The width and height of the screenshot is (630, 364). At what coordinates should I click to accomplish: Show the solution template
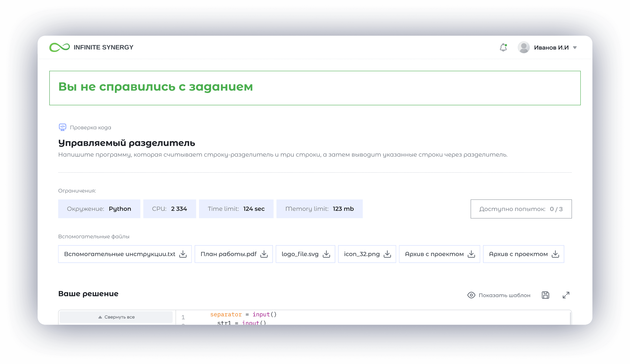(x=504, y=295)
